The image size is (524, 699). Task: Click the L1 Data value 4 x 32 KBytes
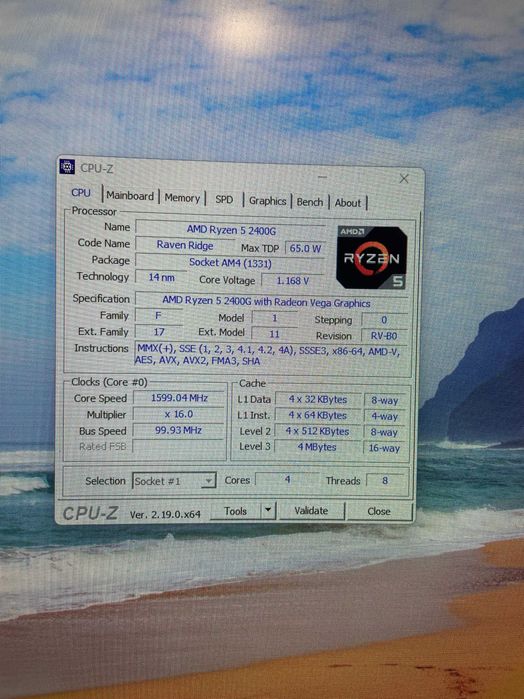pos(318,399)
